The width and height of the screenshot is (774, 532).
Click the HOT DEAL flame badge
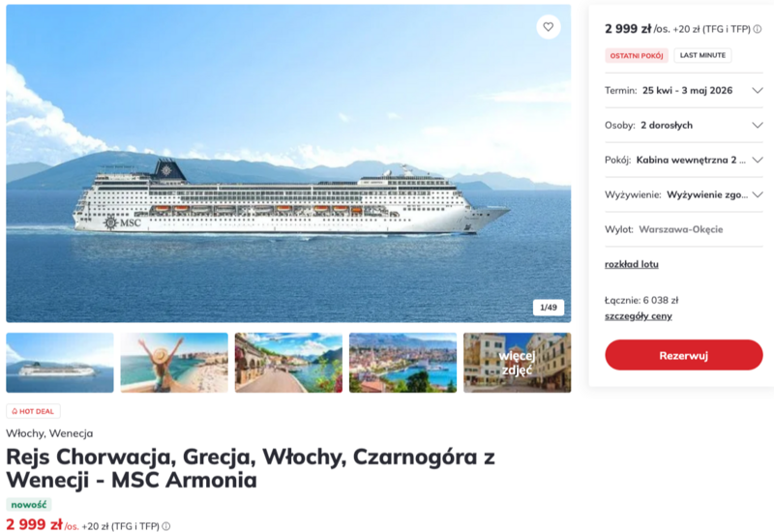[33, 411]
